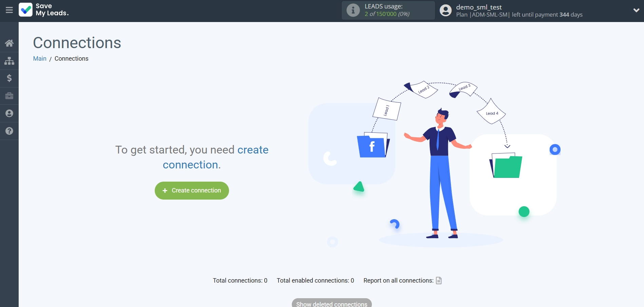Open the user profile icon in sidebar

(9, 114)
